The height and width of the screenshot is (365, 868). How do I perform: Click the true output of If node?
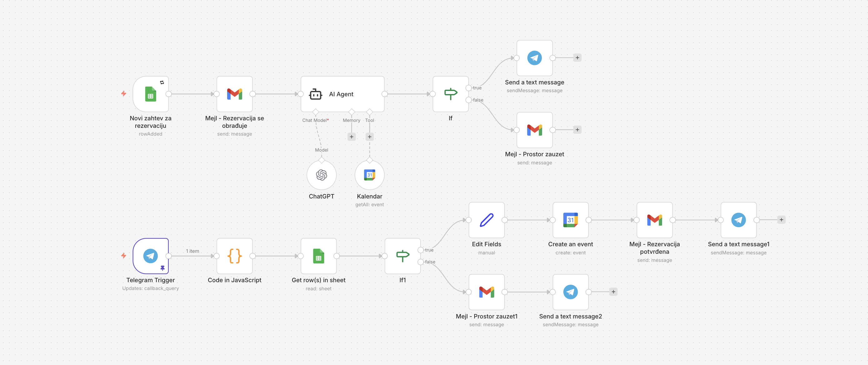point(468,88)
